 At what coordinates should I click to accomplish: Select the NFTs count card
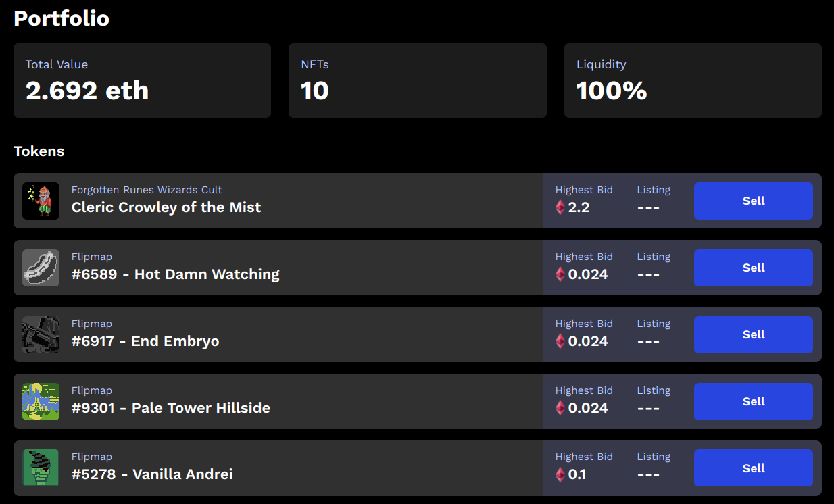418,80
